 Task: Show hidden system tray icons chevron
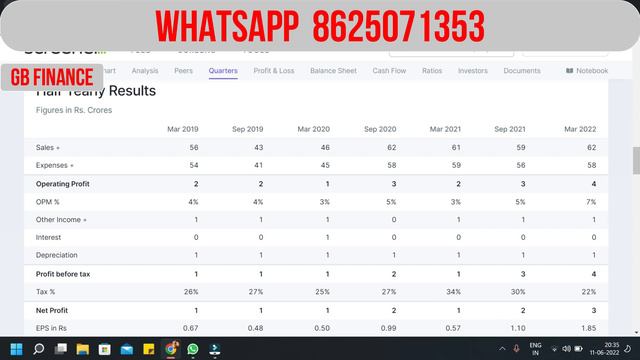pos(502,349)
